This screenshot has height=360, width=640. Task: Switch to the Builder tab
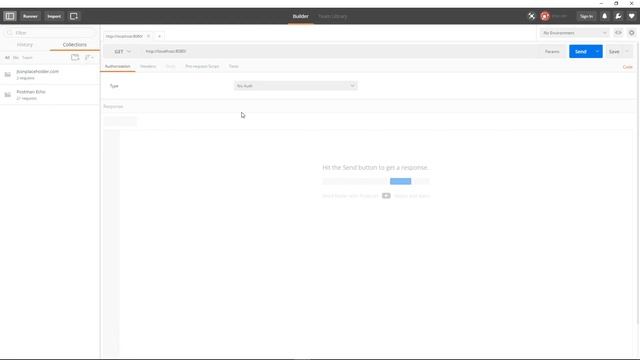300,16
